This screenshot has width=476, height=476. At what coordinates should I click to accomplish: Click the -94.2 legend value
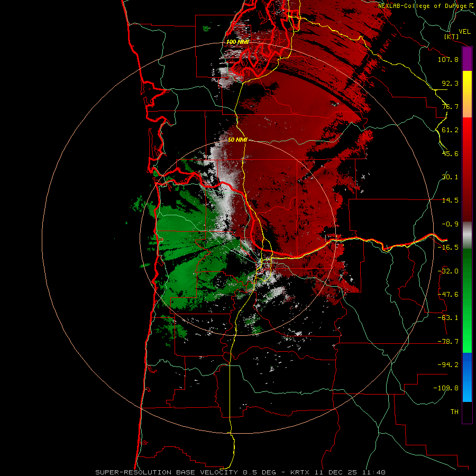(448, 364)
